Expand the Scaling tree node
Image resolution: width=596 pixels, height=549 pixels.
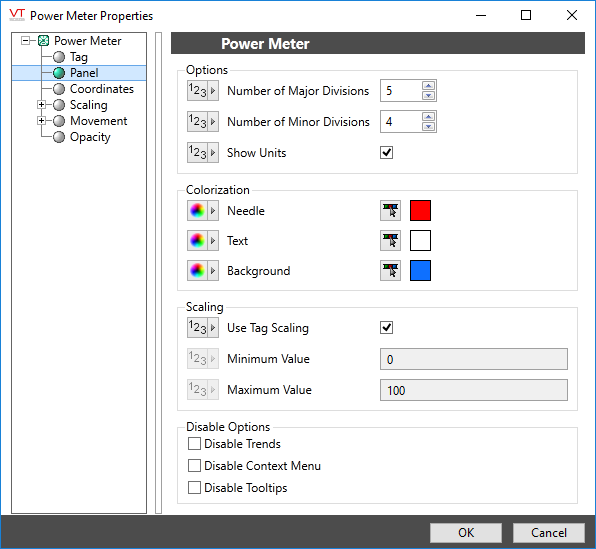pyautogui.click(x=41, y=105)
